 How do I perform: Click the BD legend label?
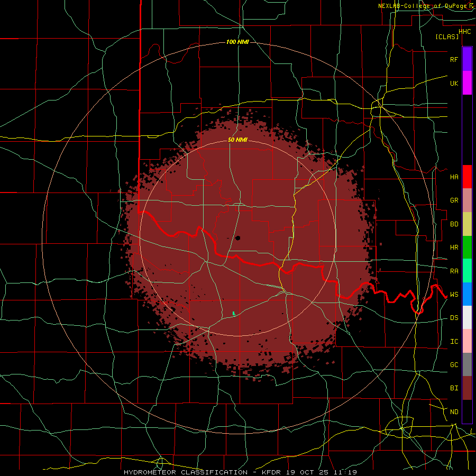pyautogui.click(x=454, y=224)
